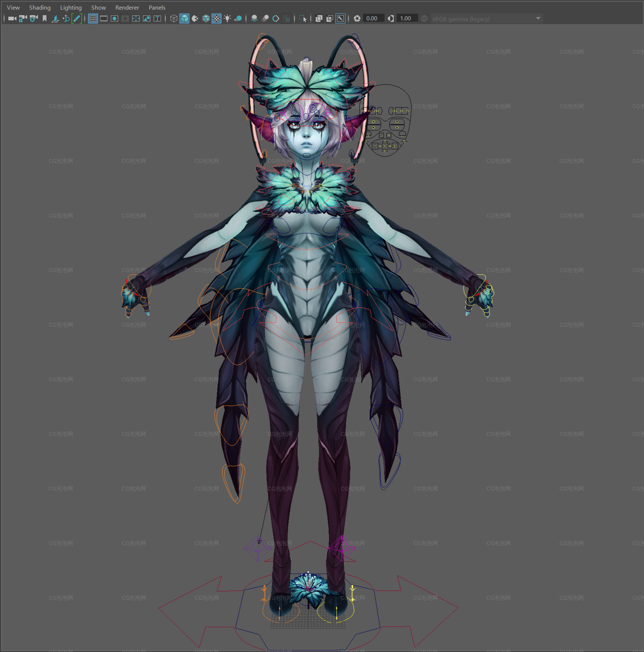Image resolution: width=644 pixels, height=652 pixels.
Task: Open the Lighting menu
Action: [x=71, y=7]
